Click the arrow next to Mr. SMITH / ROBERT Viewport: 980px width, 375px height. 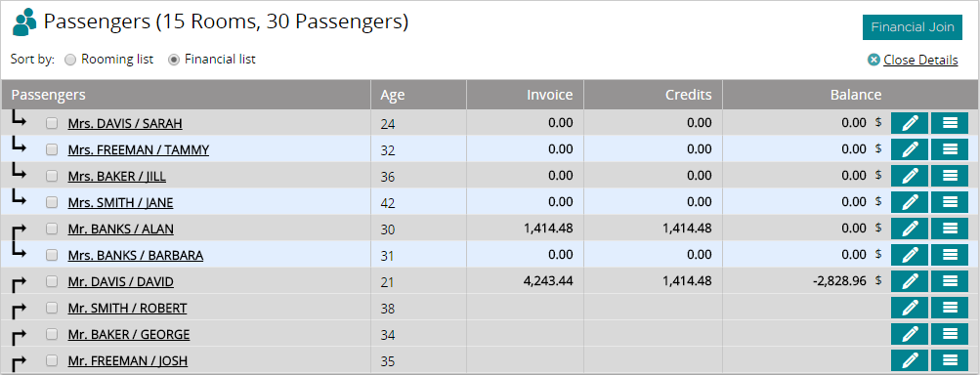[x=19, y=310]
